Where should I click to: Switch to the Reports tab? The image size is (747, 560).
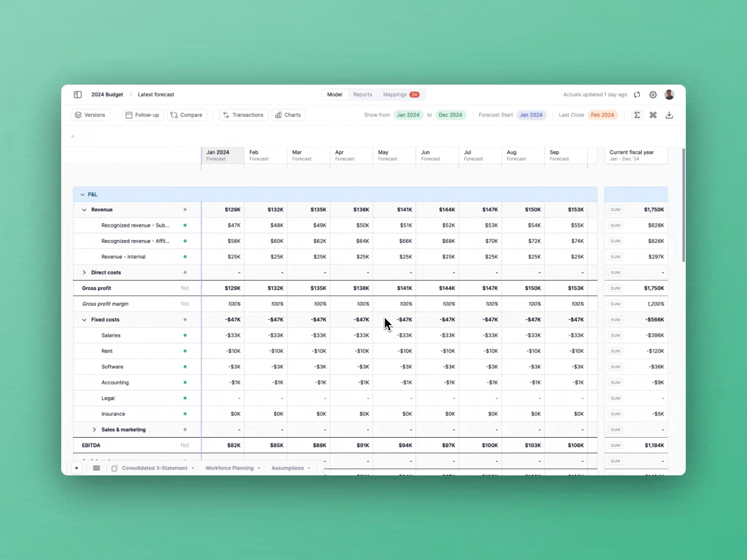click(363, 94)
